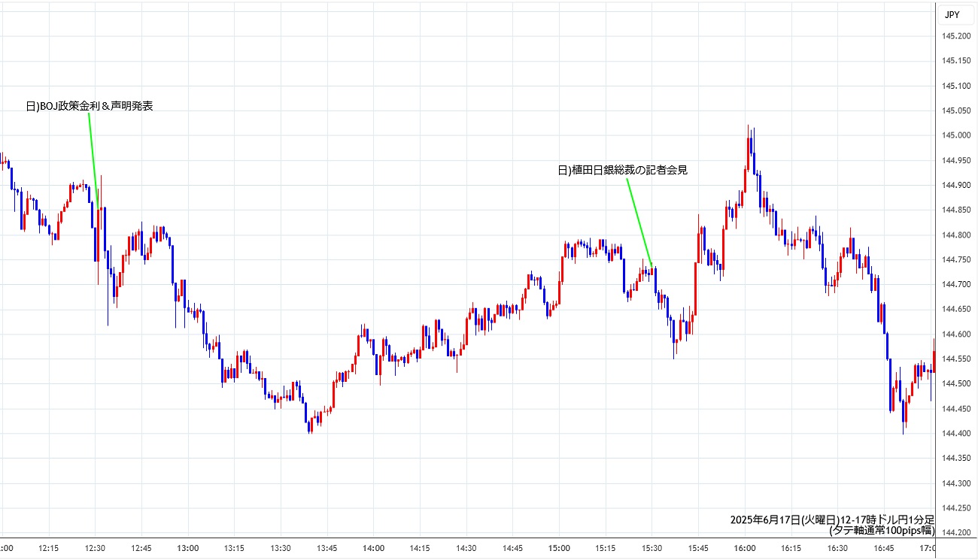The width and height of the screenshot is (978, 560).
Task: Click the 145.150 price axis label
Action: point(957,61)
